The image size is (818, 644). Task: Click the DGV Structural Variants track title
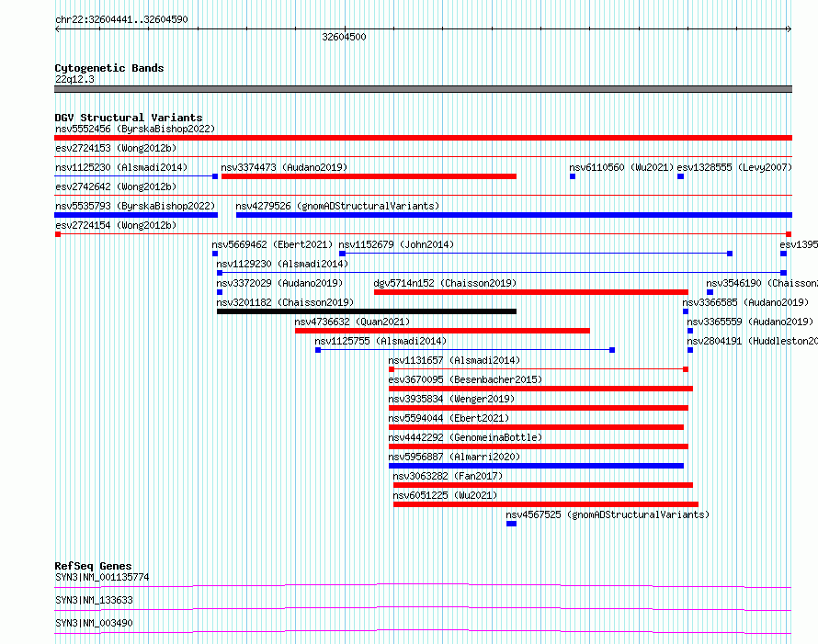129,118
